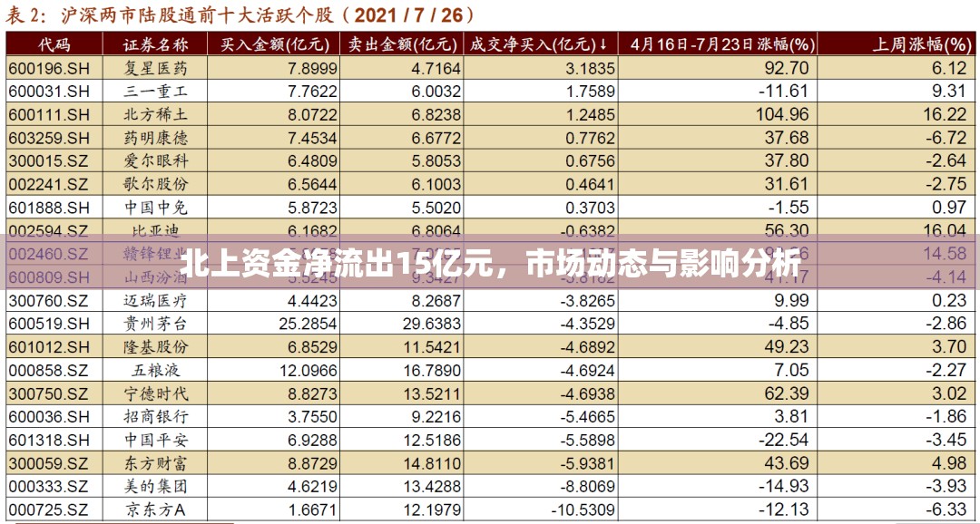Click period gain value -22.54
Image resolution: width=980 pixels, height=524 pixels.
784,441
